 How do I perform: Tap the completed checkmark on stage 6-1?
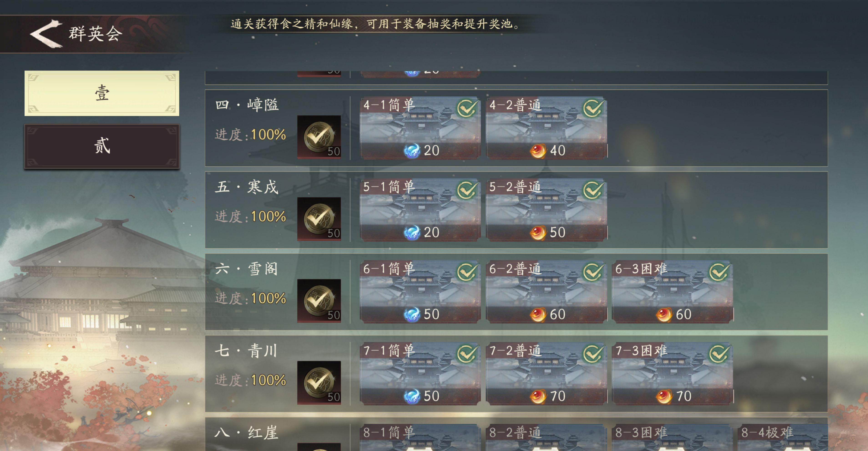coord(467,272)
